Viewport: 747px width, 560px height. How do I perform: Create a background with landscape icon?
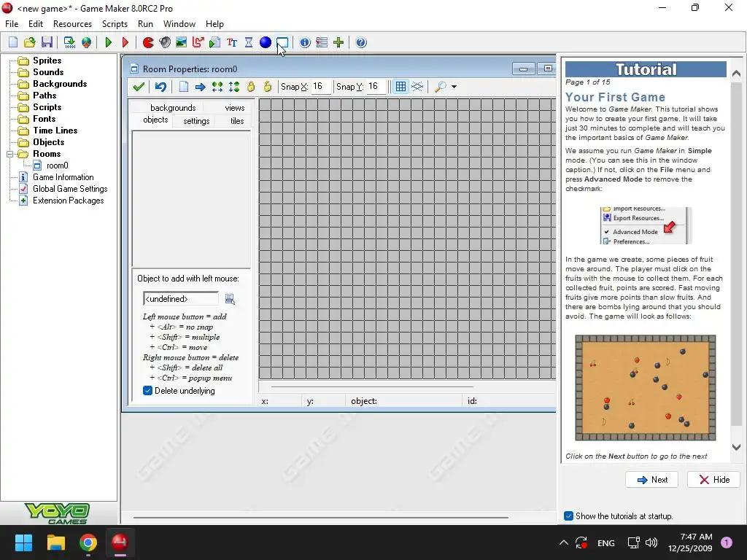pyautogui.click(x=181, y=42)
